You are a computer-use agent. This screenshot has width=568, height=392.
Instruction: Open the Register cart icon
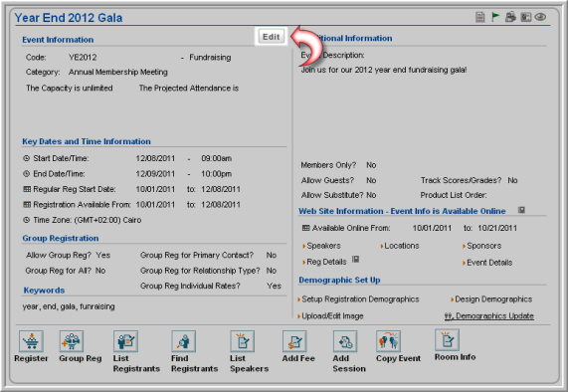coord(31,341)
